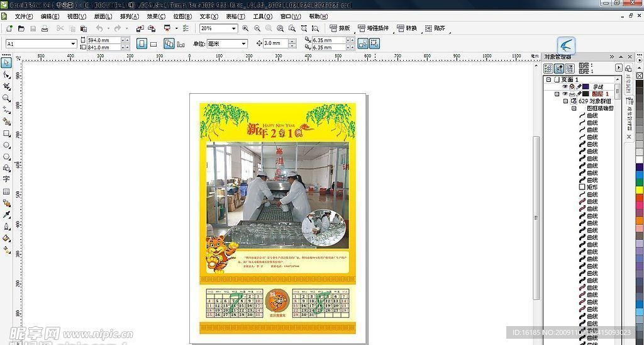This screenshot has height=345, width=644.
Task: Click the Undo arrow icon
Action: pyautogui.click(x=99, y=28)
